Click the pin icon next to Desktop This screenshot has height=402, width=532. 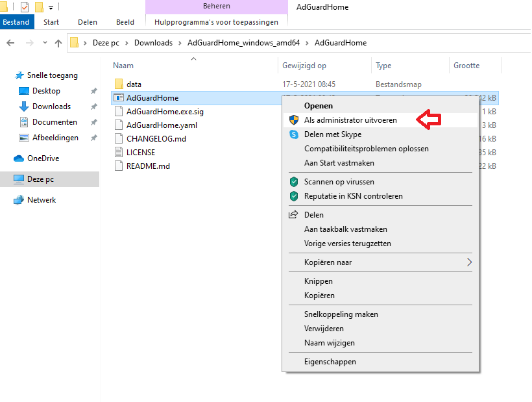93,91
